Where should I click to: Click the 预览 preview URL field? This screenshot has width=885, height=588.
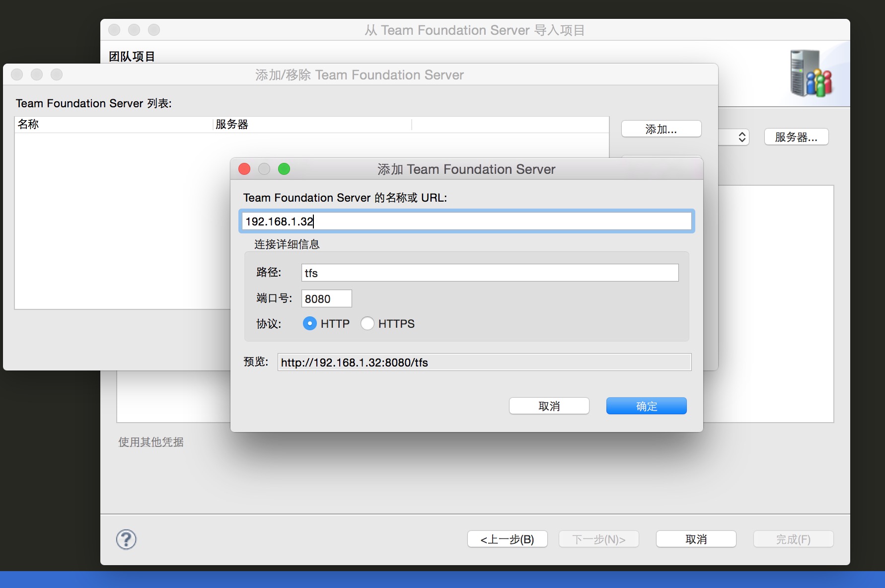tap(484, 363)
